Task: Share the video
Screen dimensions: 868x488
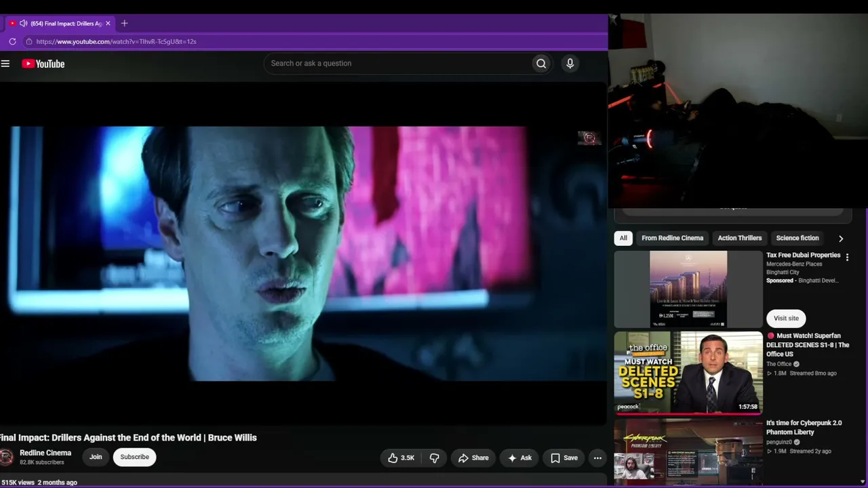Action: coord(473,458)
